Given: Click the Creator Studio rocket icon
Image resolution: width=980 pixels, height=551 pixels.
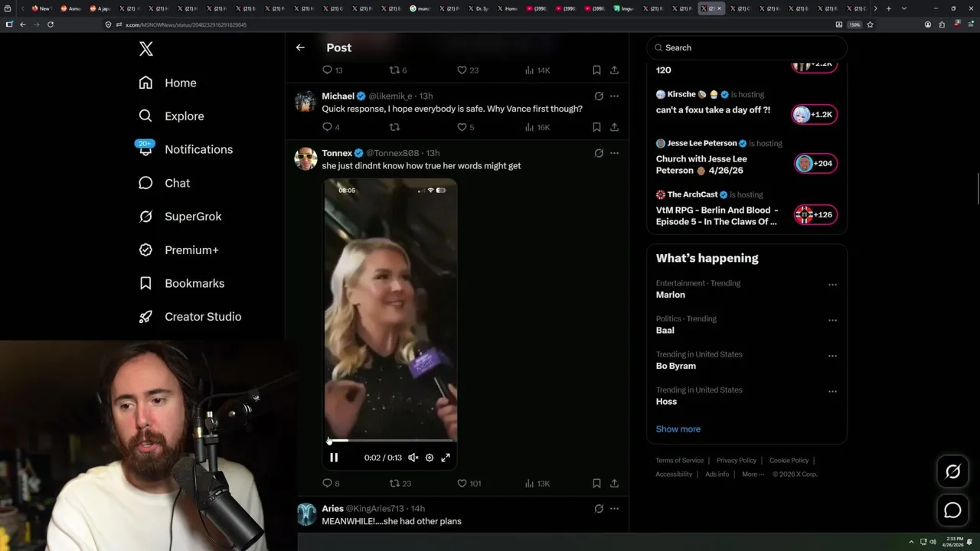Looking at the screenshot, I should click(145, 317).
